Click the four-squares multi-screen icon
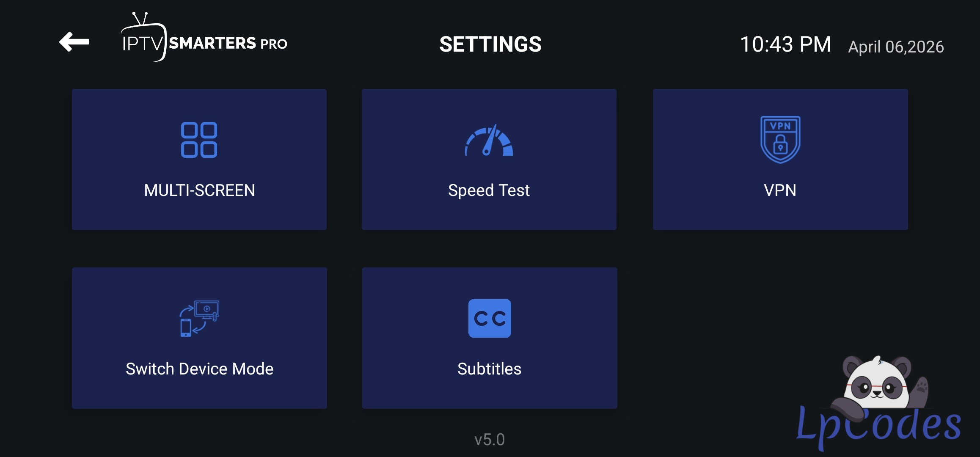Viewport: 980px width, 457px height. (x=199, y=140)
